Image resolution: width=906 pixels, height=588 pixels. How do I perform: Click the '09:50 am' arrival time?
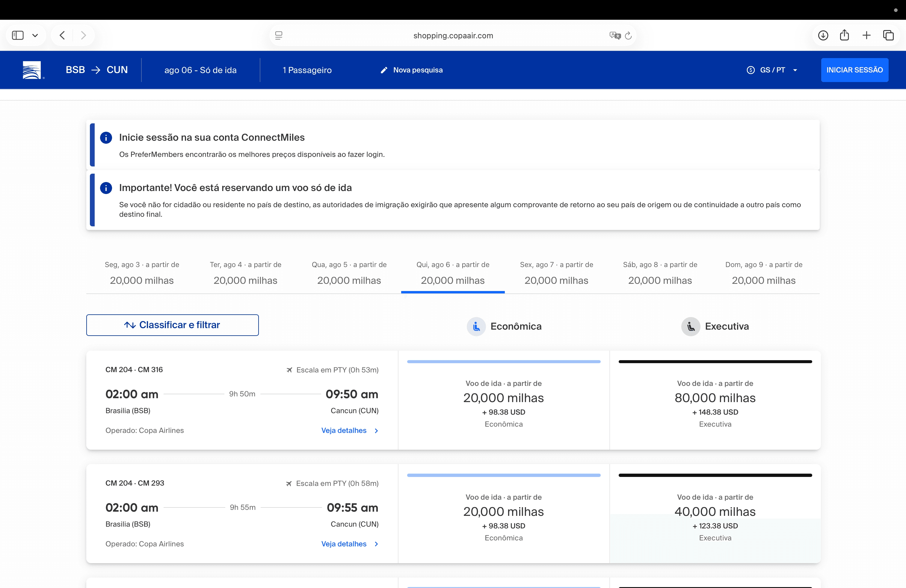pyautogui.click(x=352, y=394)
